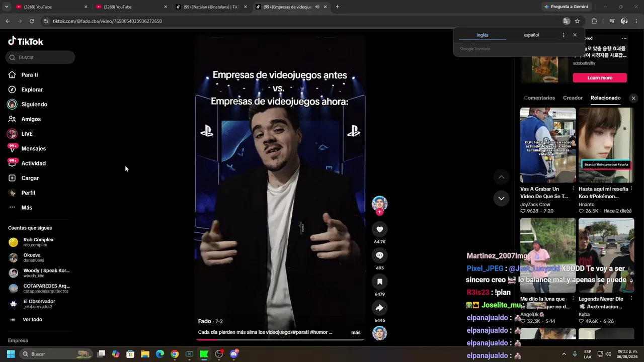Show hidden system tray icons
Image resolution: width=644 pixels, height=362 pixels.
pyautogui.click(x=563, y=354)
